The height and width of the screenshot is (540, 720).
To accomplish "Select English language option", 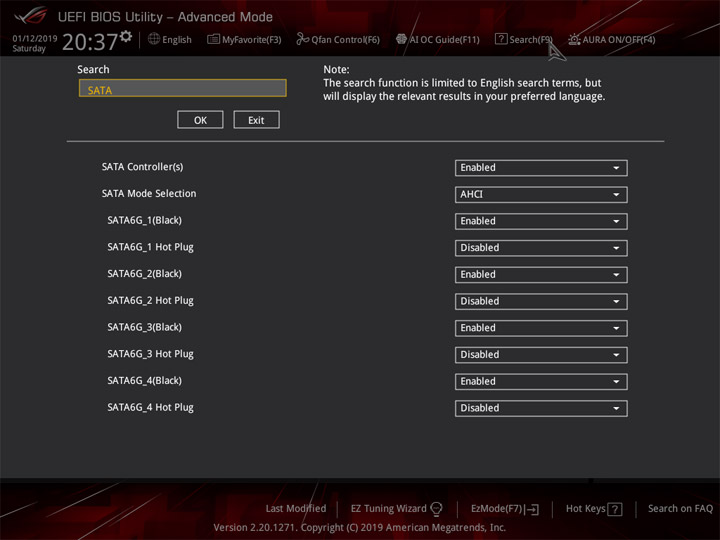I will pyautogui.click(x=177, y=40).
